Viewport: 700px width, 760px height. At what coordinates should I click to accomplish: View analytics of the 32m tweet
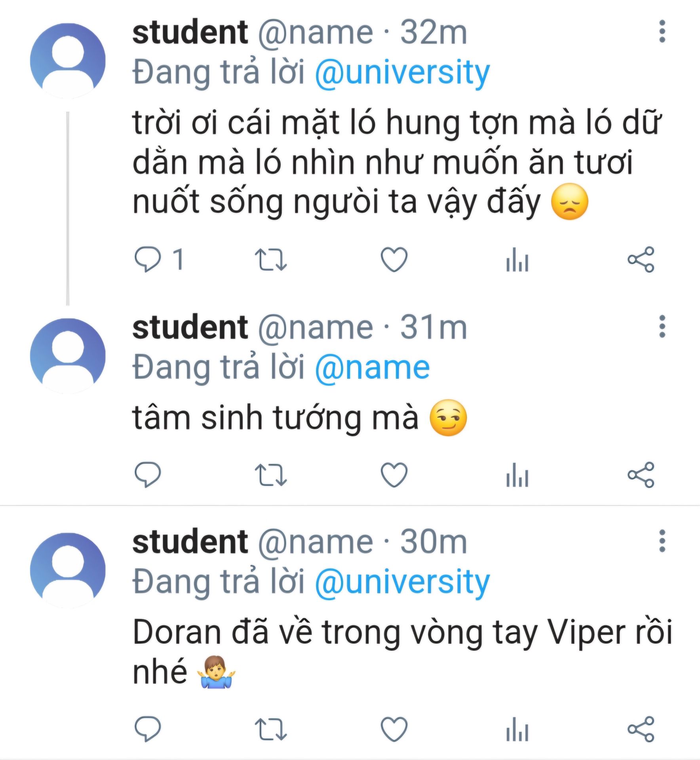coord(517,259)
